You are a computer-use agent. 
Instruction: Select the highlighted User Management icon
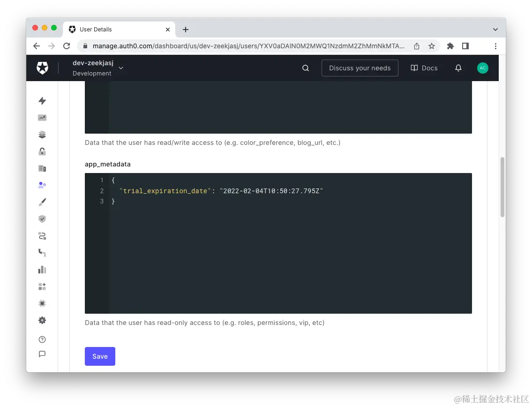click(42, 185)
